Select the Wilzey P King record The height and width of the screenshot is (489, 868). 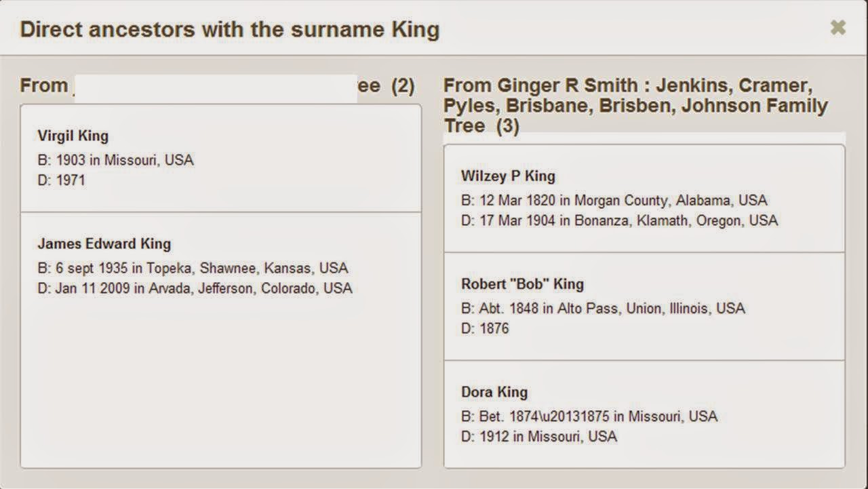pyautogui.click(x=643, y=198)
